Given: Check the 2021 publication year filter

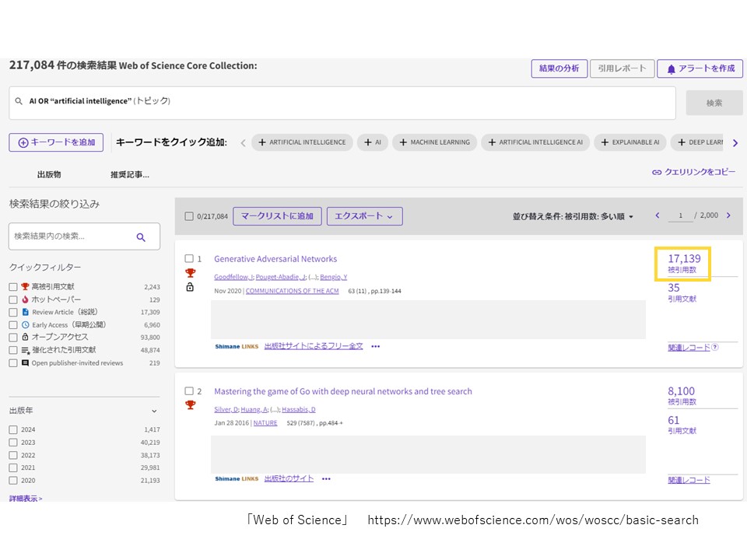Looking at the screenshot, I should (13, 467).
